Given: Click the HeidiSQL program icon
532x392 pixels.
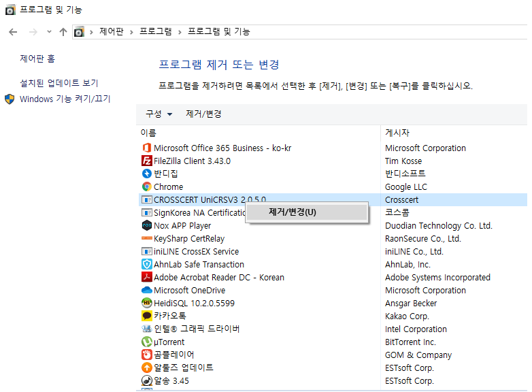Looking at the screenshot, I should [x=146, y=303].
